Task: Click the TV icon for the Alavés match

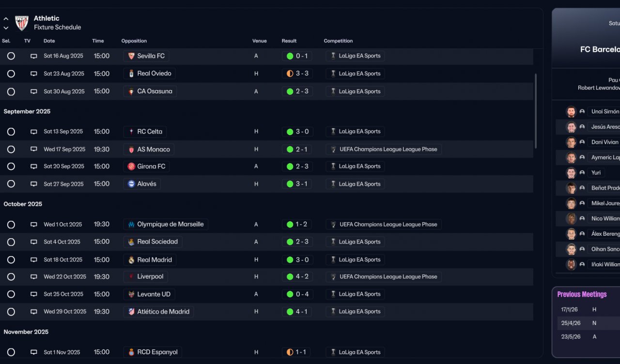Action: point(34,184)
